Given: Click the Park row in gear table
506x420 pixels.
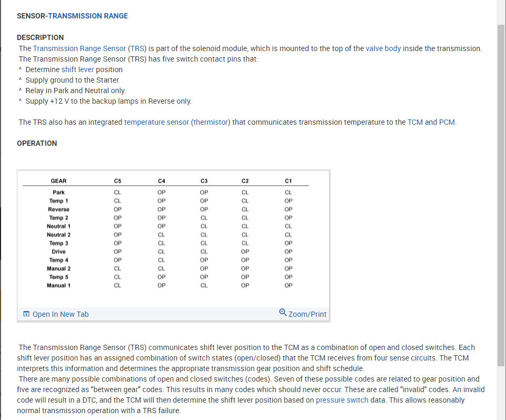Looking at the screenshot, I should [x=58, y=193].
